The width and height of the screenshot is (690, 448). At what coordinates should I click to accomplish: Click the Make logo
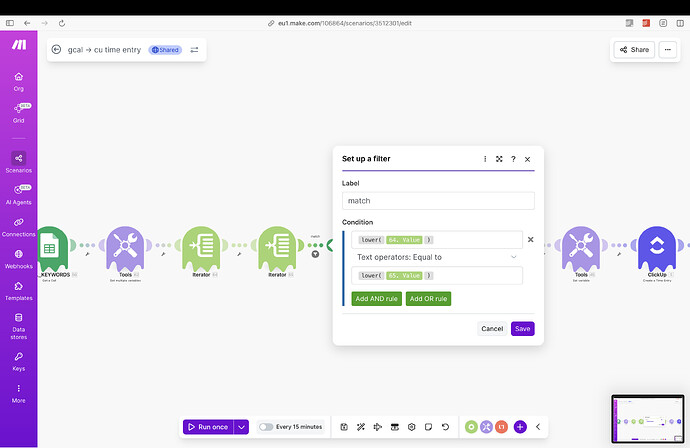[x=19, y=44]
